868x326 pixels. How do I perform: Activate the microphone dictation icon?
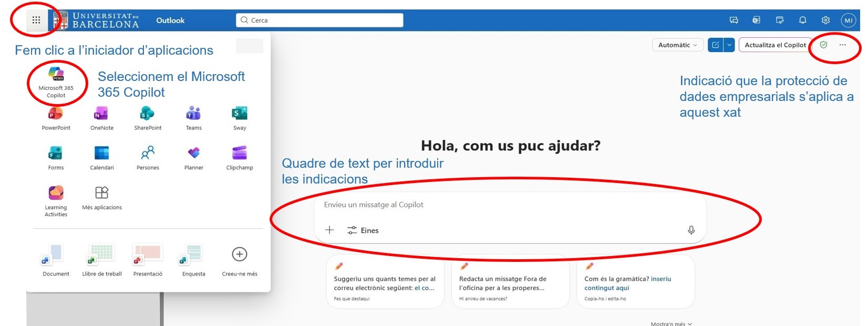tap(691, 230)
